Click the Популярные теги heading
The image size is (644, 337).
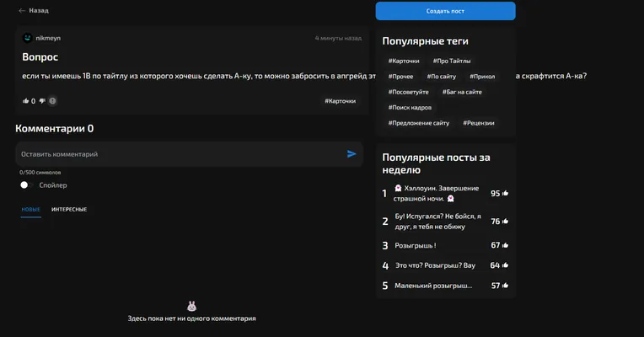click(x=425, y=41)
